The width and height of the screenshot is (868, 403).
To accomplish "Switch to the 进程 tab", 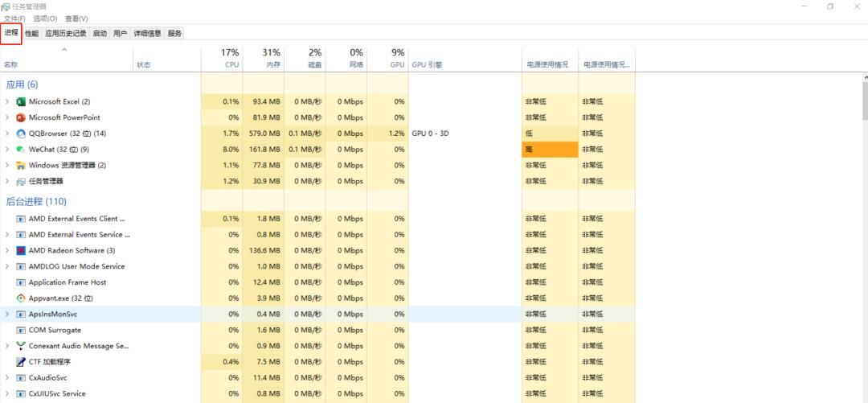I will (11, 33).
